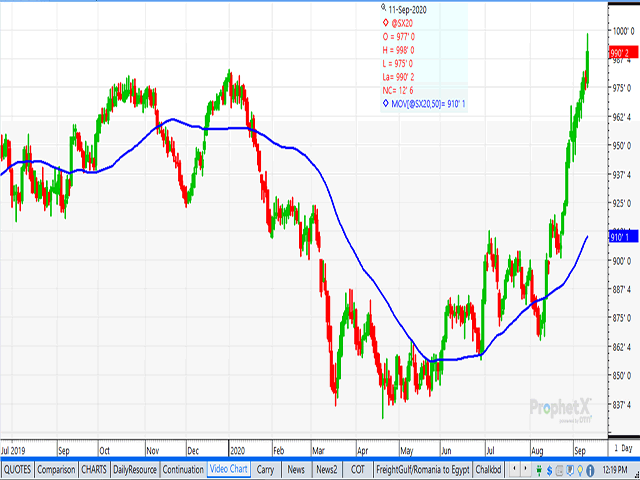This screenshot has width=640, height=480.
Task: Click the 950' 0 price axis label
Action: click(622, 146)
